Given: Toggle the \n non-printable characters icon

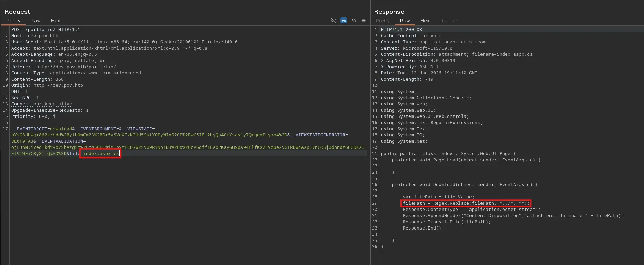Looking at the screenshot, I should pos(354,21).
